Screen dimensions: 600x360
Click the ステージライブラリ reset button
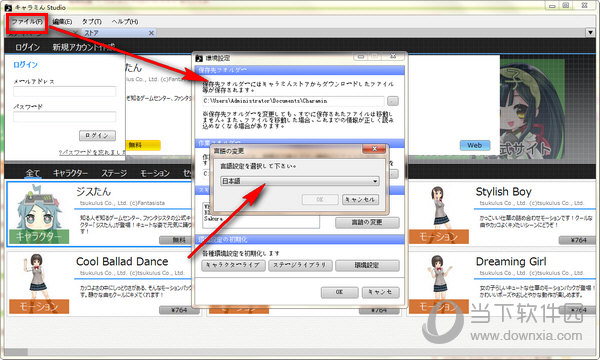[300, 265]
